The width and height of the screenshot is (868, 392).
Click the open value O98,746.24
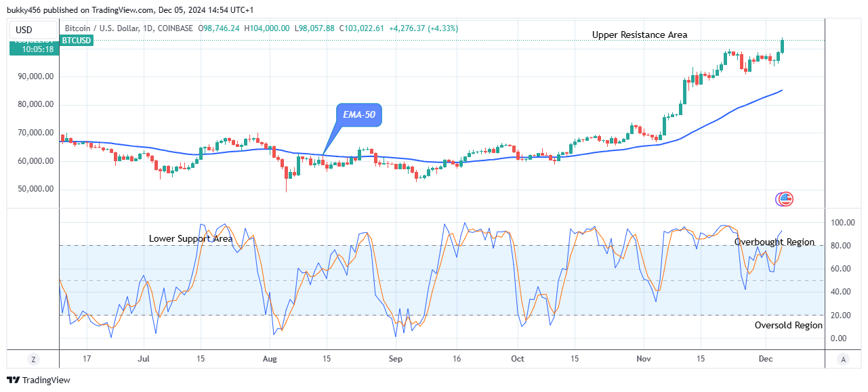[x=220, y=28]
